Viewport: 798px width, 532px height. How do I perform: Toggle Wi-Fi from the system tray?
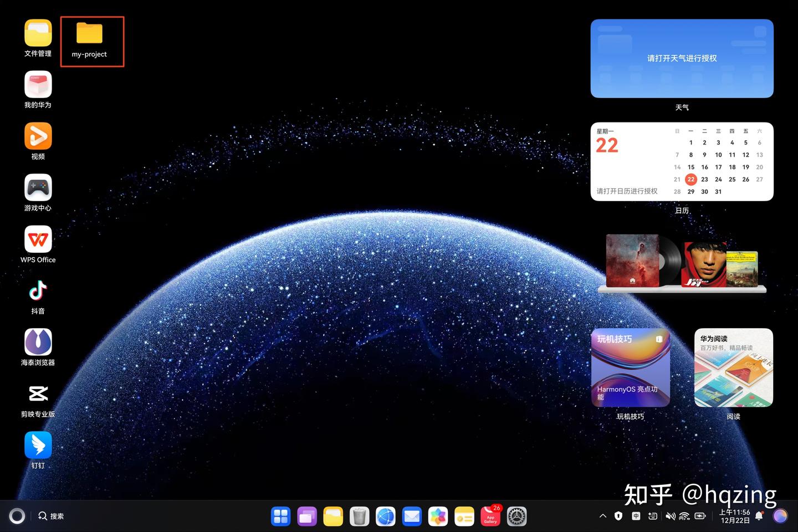point(684,516)
